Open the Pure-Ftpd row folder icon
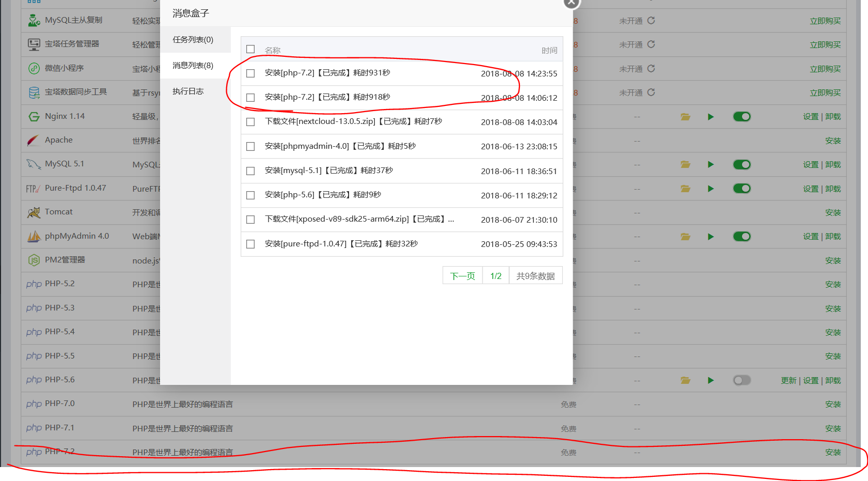Image resolution: width=868 pixels, height=481 pixels. pyautogui.click(x=686, y=189)
